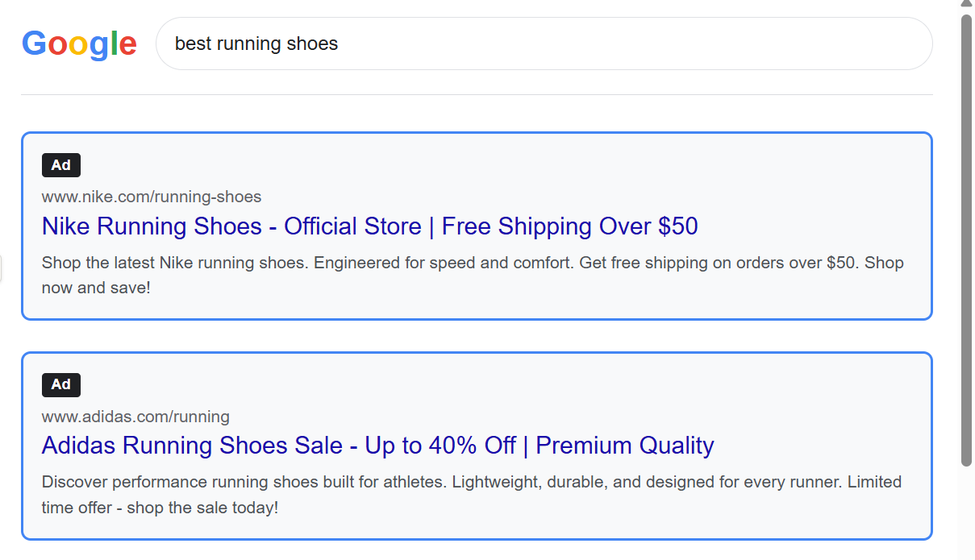Click the Ad badge on the Nike result
This screenshot has width=975, height=560.
pyautogui.click(x=61, y=165)
